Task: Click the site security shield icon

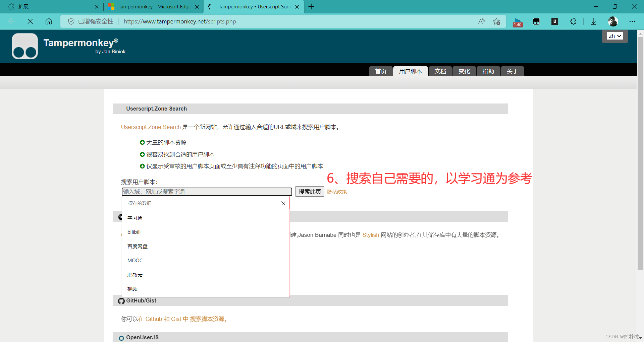Action: (x=71, y=21)
